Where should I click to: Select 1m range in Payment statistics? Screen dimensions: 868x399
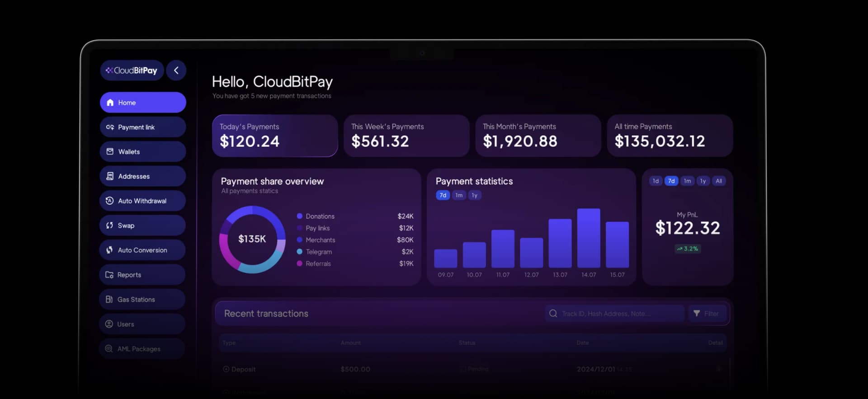click(459, 195)
